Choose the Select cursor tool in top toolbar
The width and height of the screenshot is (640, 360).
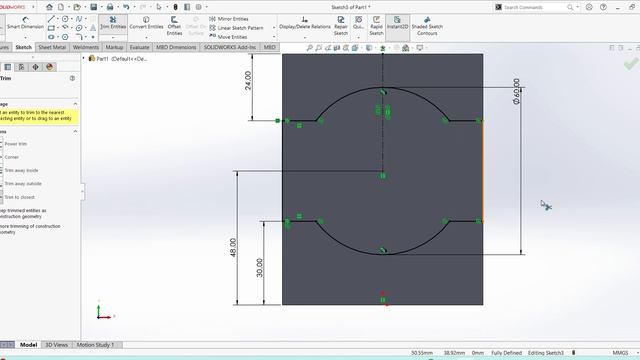pos(159,7)
